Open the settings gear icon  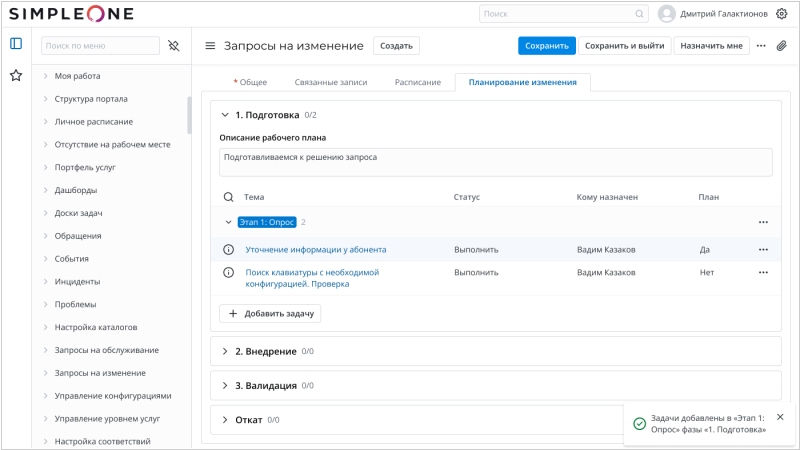[781, 14]
